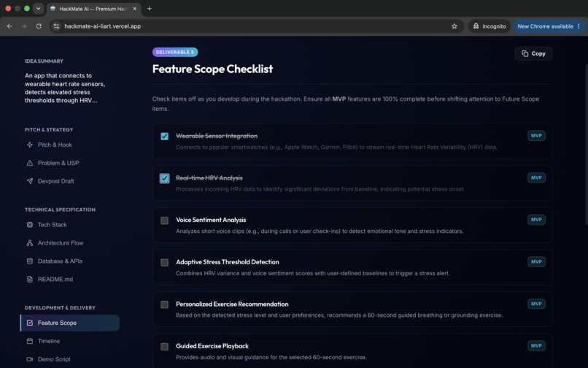
Task: Open the tab search dropdown arrow
Action: pos(38,9)
